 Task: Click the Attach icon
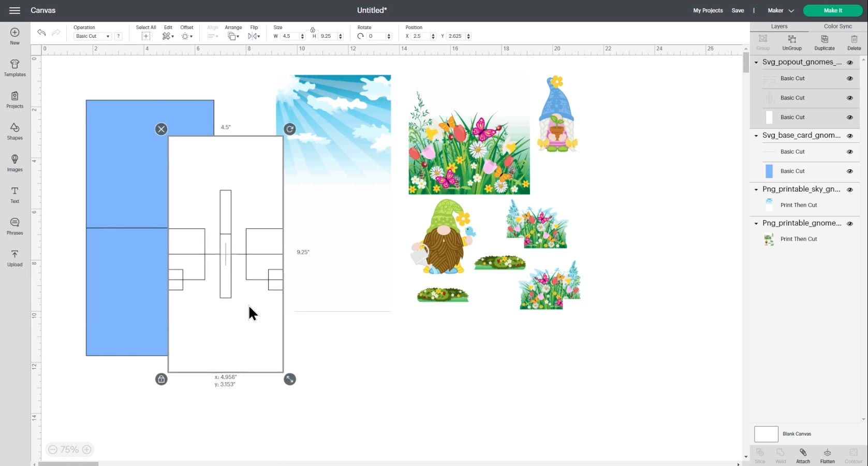tap(803, 454)
